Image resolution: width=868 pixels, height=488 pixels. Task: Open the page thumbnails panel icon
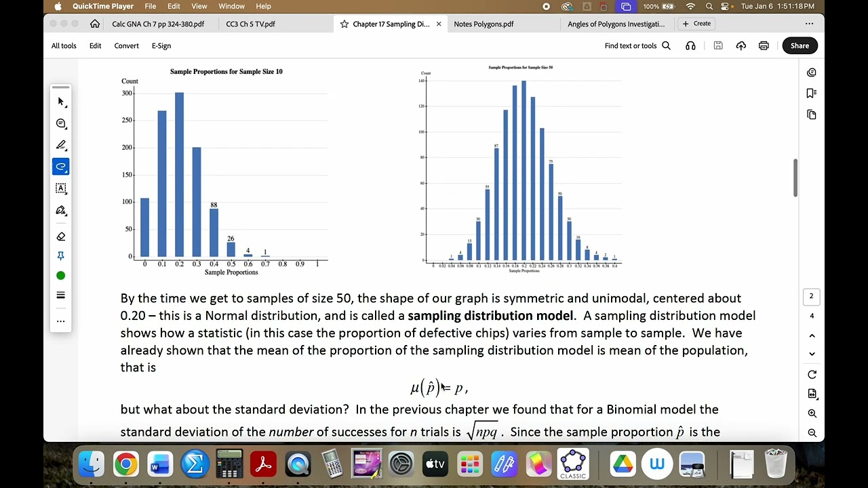(812, 115)
